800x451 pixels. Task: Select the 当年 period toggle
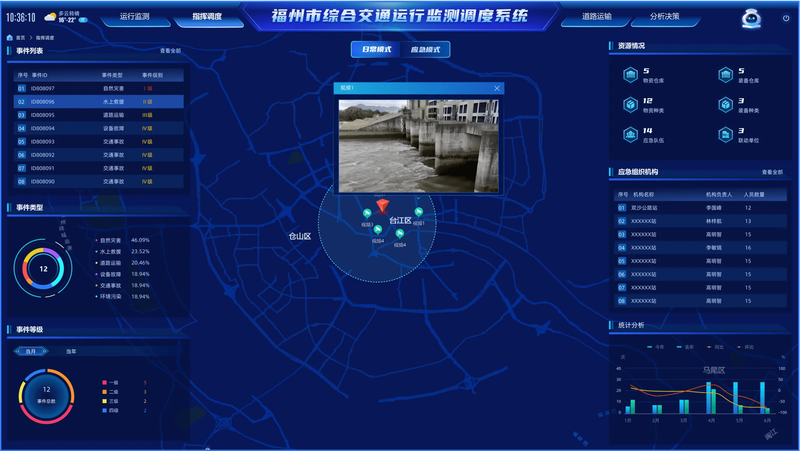click(x=71, y=352)
